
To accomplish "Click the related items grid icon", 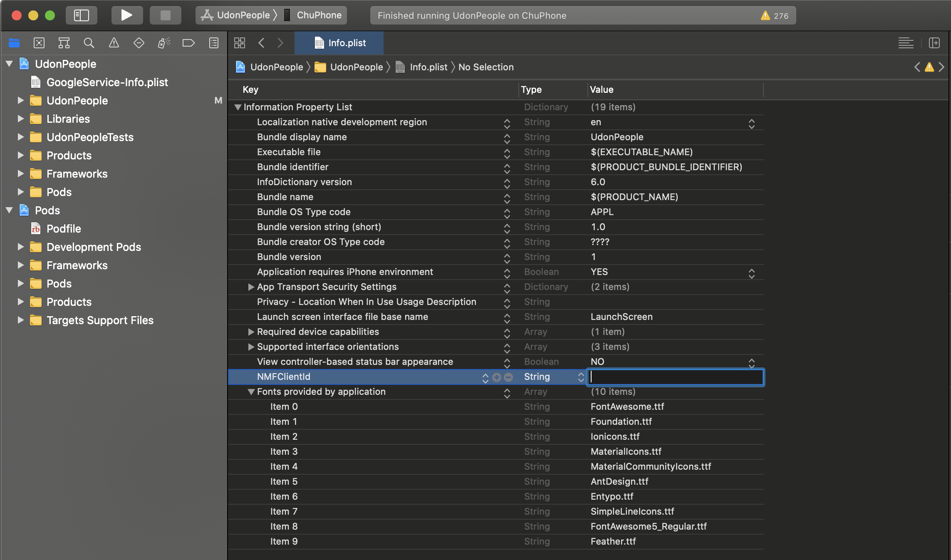I will click(240, 43).
